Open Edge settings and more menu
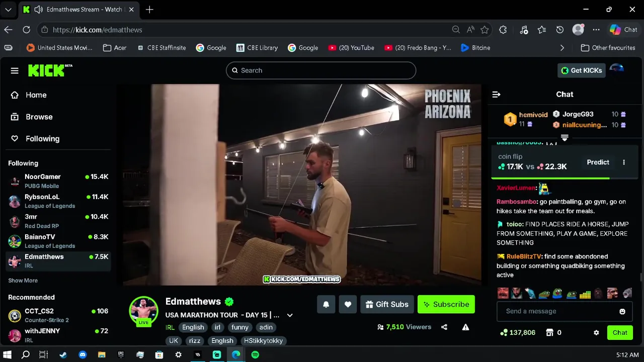The height and width of the screenshot is (362, 644). tap(596, 30)
